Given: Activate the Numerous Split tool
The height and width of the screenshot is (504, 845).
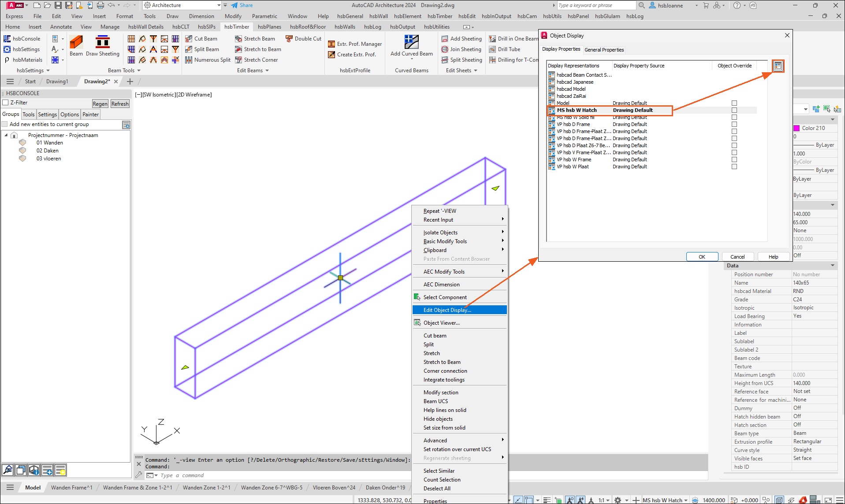Looking at the screenshot, I should click(x=208, y=60).
